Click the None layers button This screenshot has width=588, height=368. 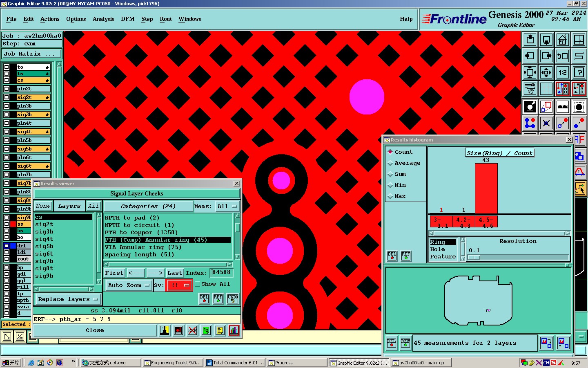(x=43, y=206)
